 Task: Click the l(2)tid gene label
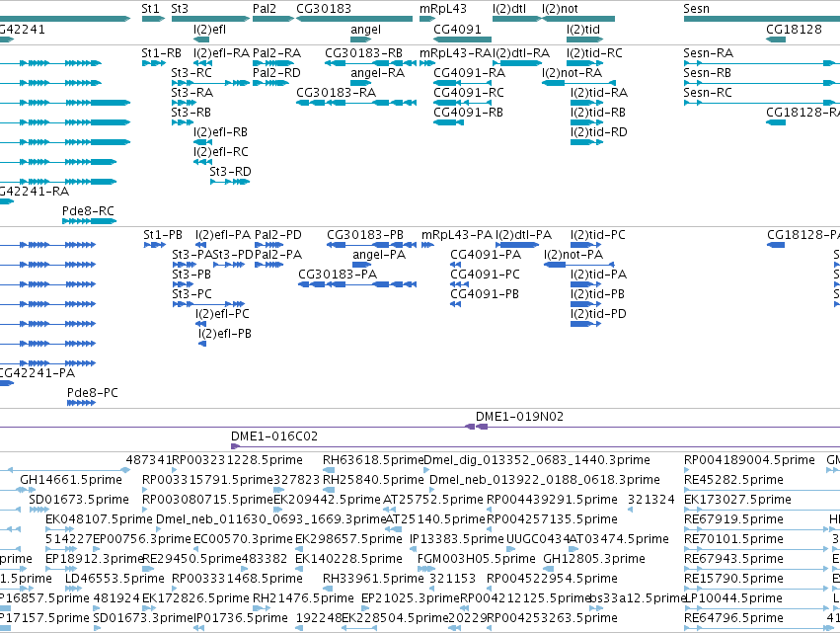(x=582, y=29)
